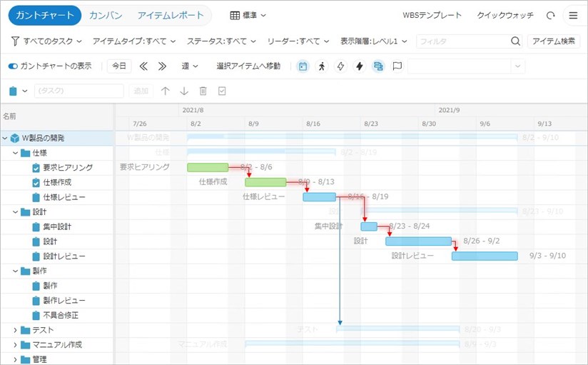Click the refresh icon at top right

pos(550,15)
